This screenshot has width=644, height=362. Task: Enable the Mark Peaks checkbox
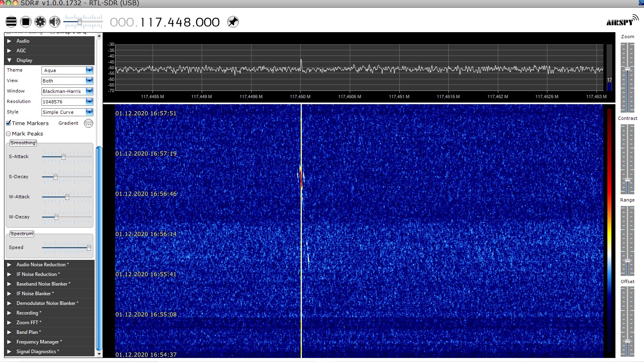[x=8, y=134]
